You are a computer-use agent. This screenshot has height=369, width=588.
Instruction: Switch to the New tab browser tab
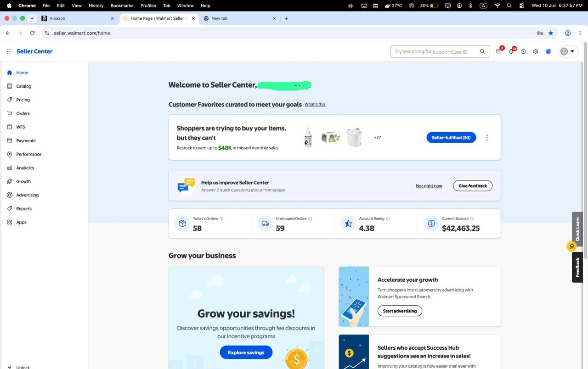coord(239,18)
